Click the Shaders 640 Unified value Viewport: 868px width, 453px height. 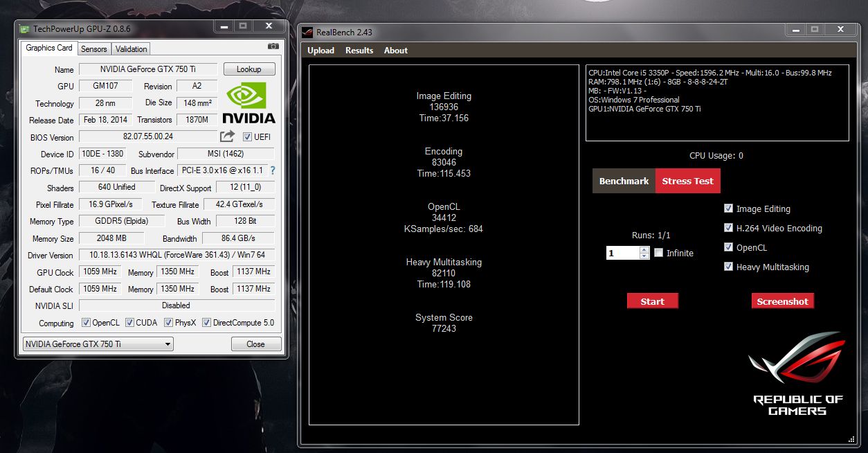click(116, 187)
